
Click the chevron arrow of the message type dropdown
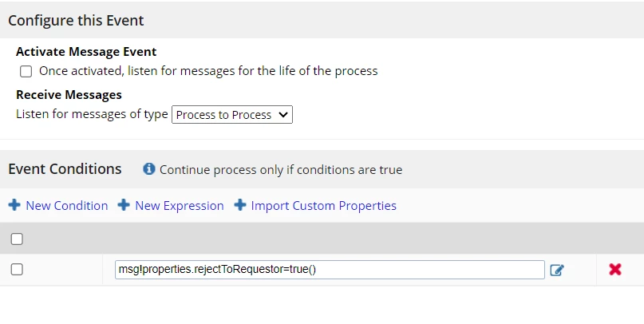coord(283,115)
